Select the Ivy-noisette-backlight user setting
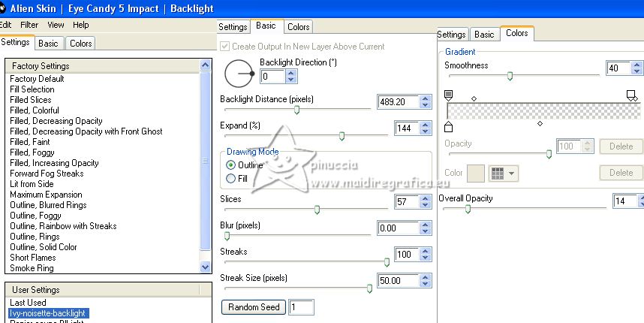 pyautogui.click(x=47, y=313)
